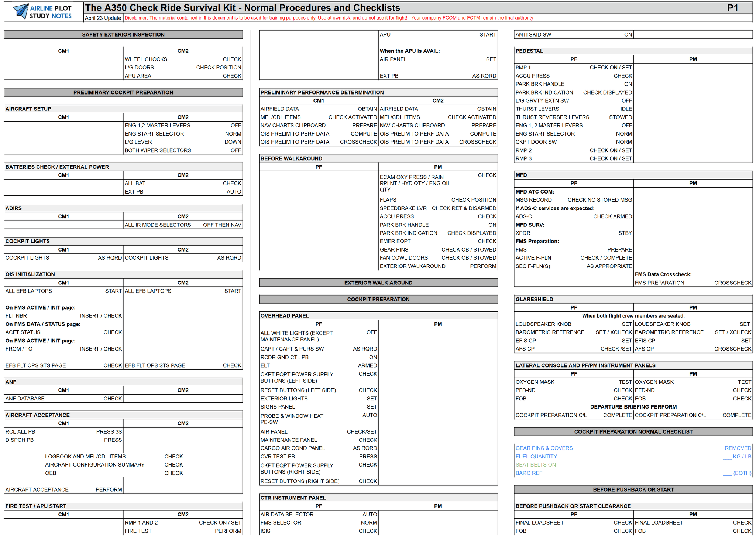Click the 'ANTI SKID SW' row
The width and height of the screenshot is (756, 539).
tap(574, 34)
